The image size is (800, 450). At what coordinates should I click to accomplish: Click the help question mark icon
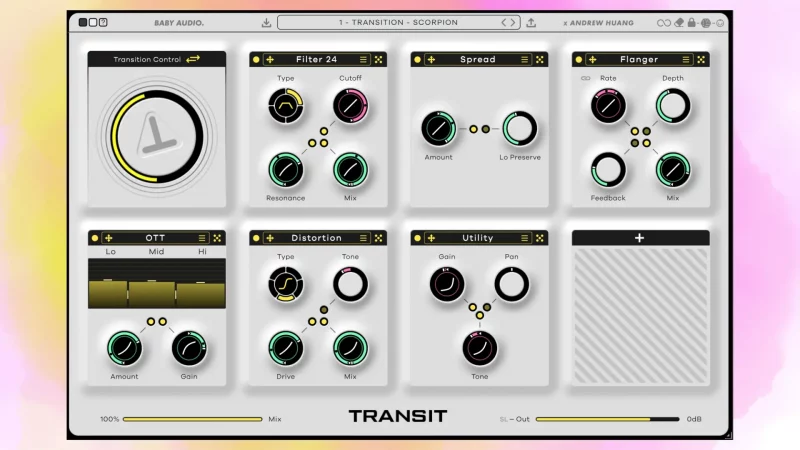(x=103, y=22)
